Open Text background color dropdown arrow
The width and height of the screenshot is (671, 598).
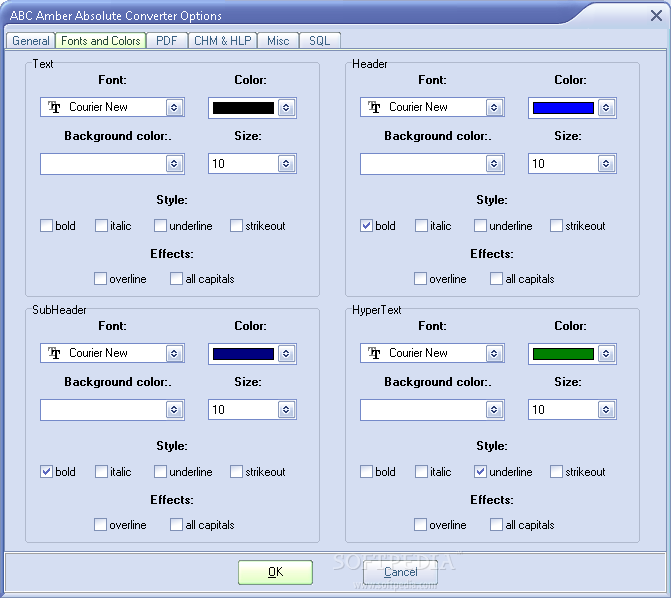[x=174, y=164]
